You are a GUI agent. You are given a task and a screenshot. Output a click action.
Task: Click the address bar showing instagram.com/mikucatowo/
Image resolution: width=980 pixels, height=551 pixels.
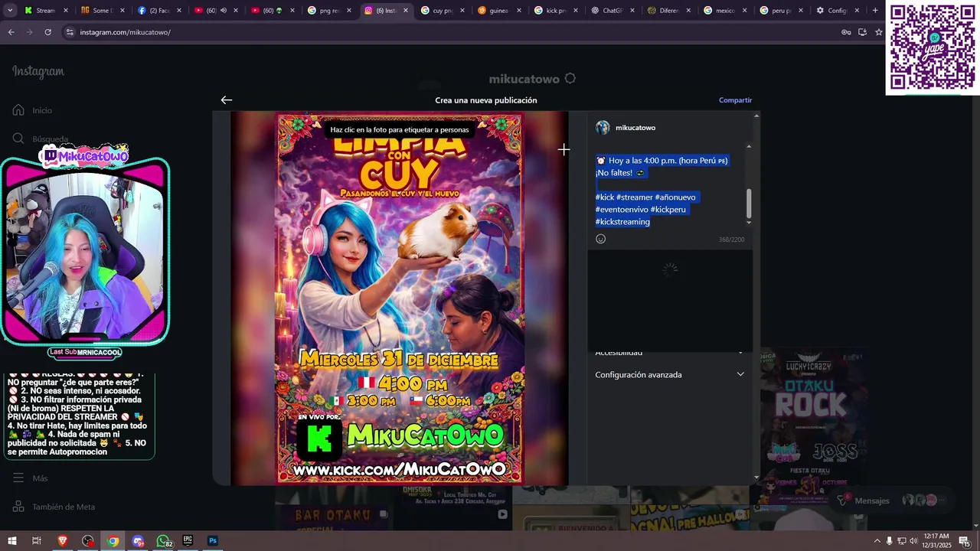(x=126, y=32)
